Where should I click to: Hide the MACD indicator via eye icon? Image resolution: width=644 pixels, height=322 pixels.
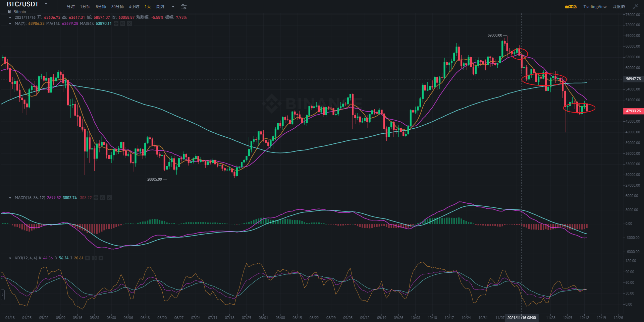point(96,198)
